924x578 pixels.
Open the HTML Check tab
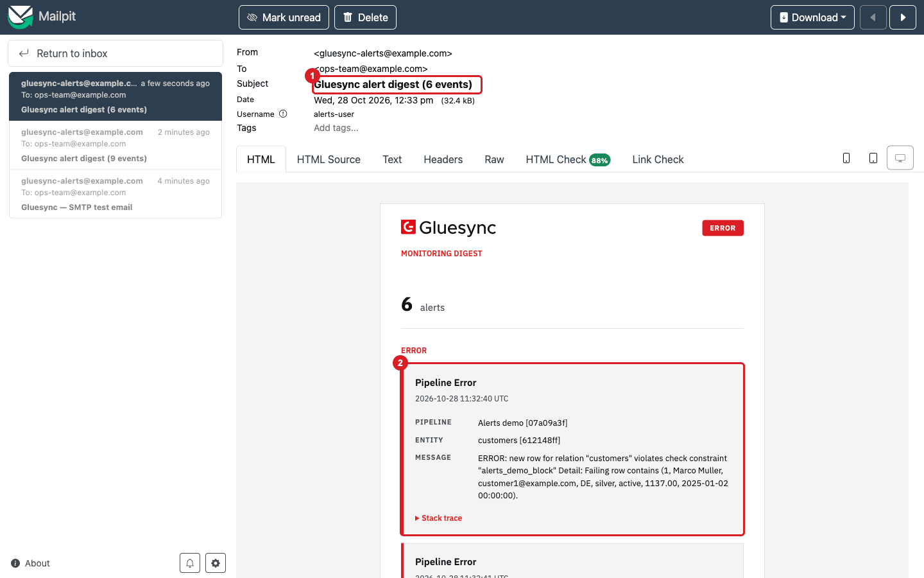click(x=568, y=159)
